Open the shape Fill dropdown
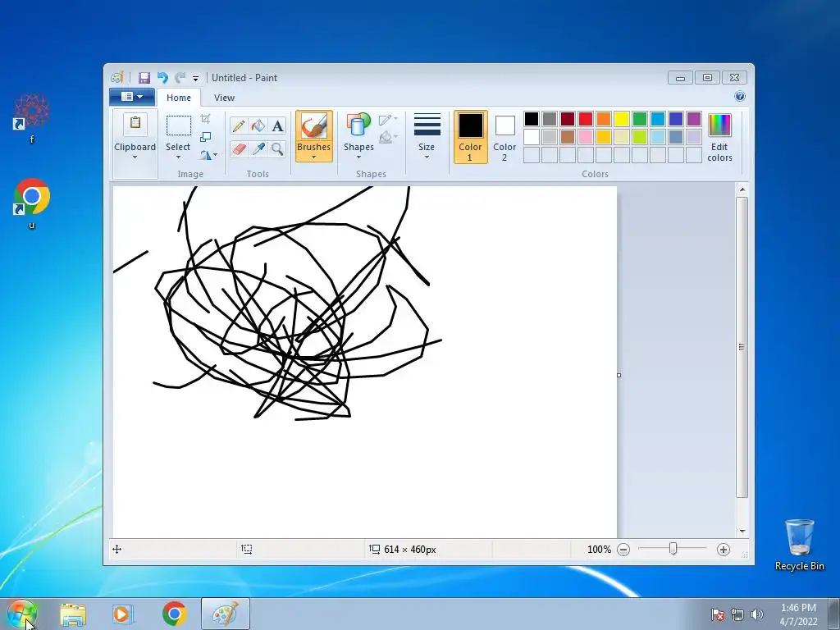This screenshot has width=840, height=630. 388,138
